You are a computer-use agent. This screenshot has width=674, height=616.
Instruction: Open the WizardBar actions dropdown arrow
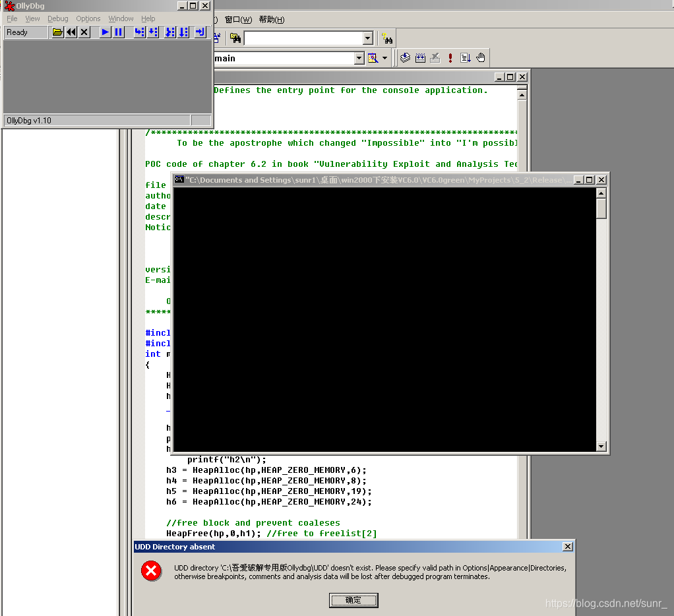[x=384, y=58]
